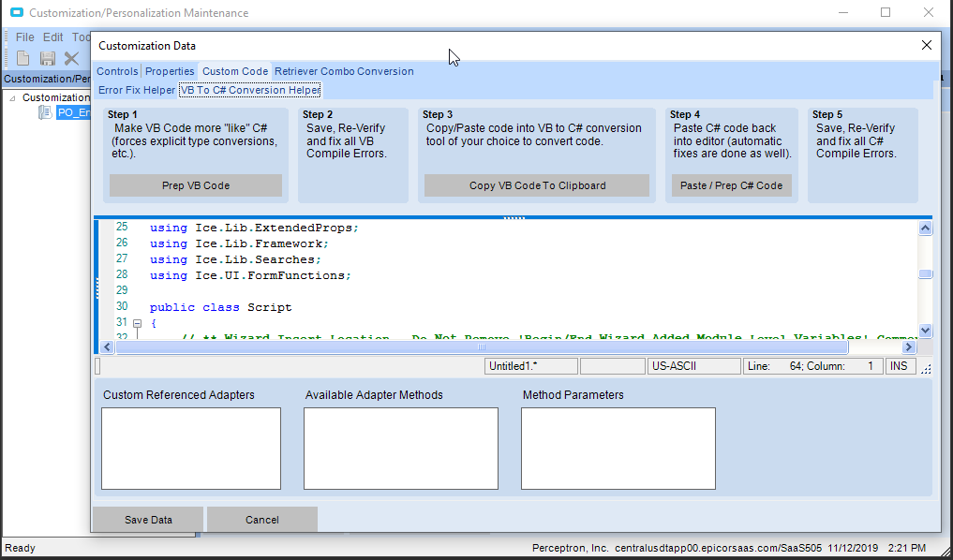
Task: Click the centralusdtapp00.epicorsaas.com/SaaS505 server text
Action: (719, 548)
